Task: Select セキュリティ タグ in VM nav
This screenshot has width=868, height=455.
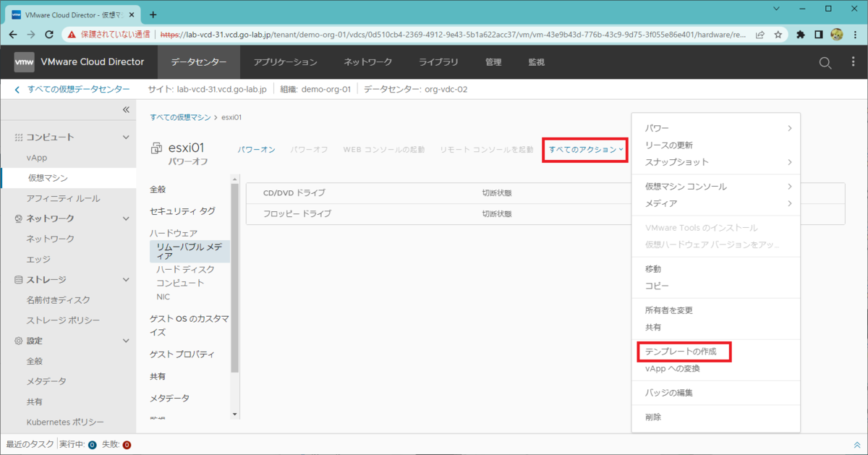Action: pos(182,211)
